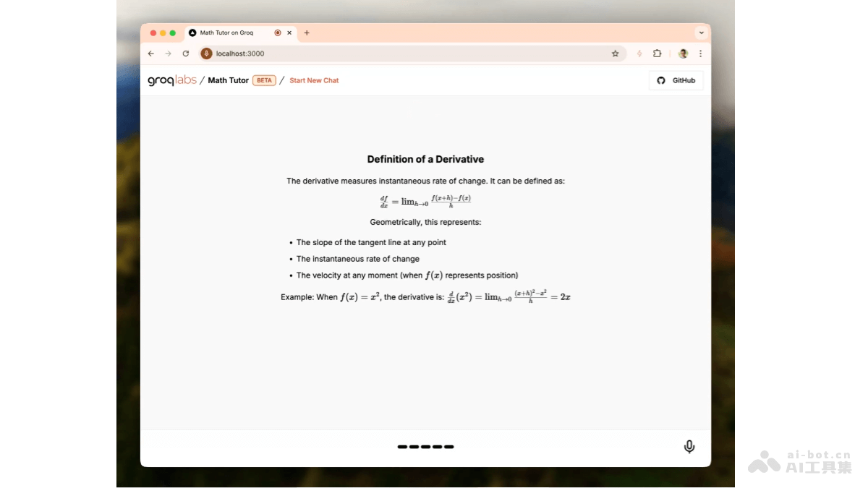Click the Math Tutor breadcrumb label

click(228, 80)
